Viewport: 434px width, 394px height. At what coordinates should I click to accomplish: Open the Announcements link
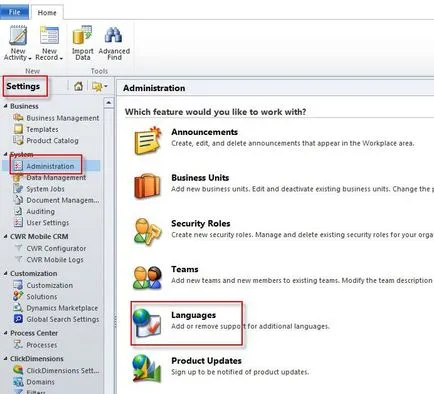pyautogui.click(x=204, y=132)
